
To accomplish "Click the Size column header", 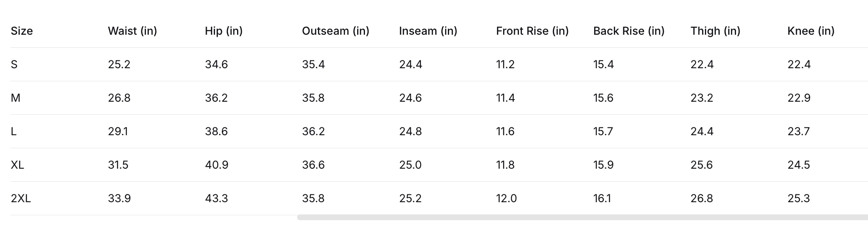I will pos(22,31).
